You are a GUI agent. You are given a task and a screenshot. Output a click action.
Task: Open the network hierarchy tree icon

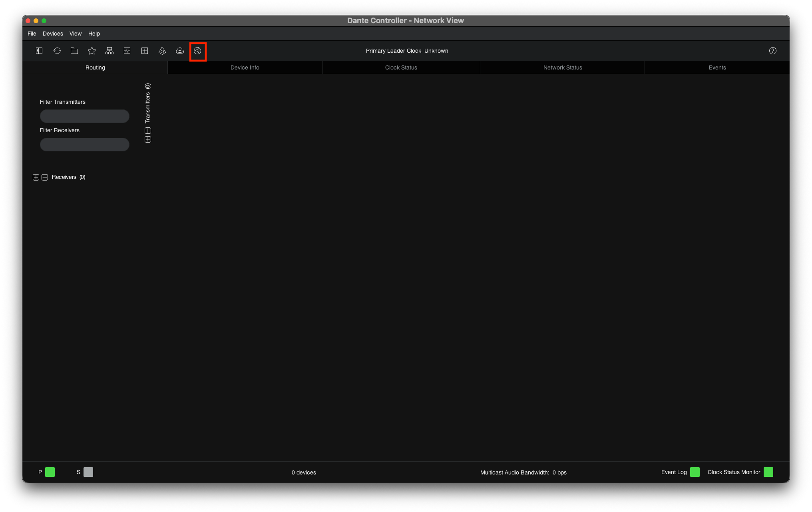pos(109,51)
